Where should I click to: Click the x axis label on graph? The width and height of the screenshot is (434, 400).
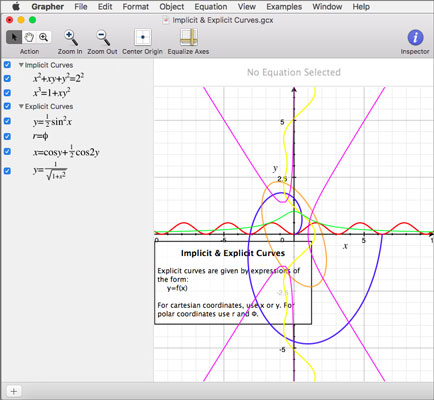345,246
